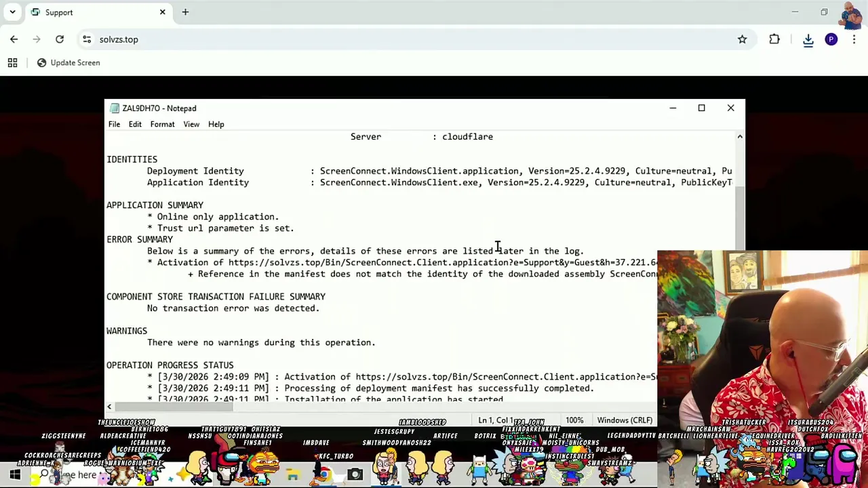This screenshot has height=488, width=868.
Task: Click Notepad's horizontal scrollbar thumb
Action: pos(174,407)
